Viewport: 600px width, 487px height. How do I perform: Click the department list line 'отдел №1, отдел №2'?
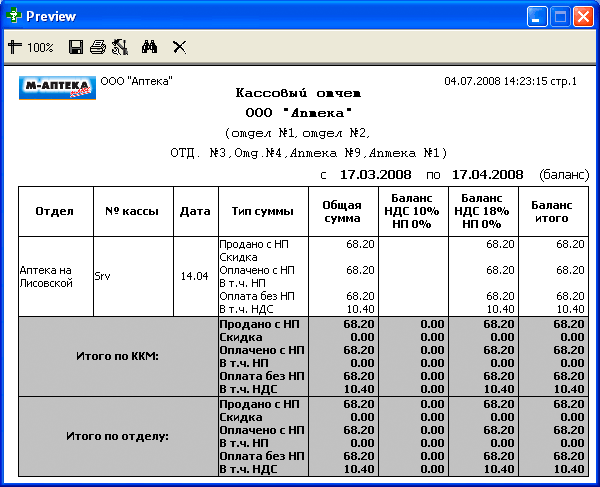(x=297, y=133)
